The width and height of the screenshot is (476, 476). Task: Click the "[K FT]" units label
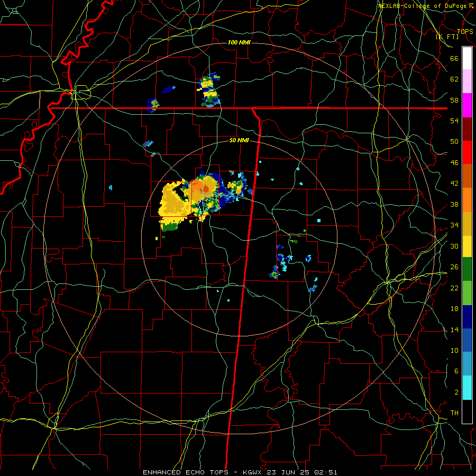(447, 36)
